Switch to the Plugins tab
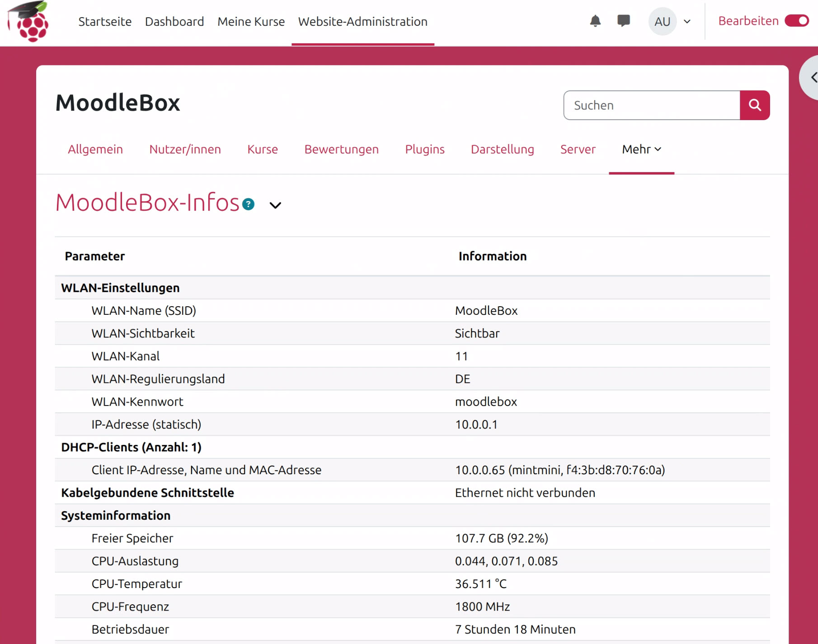This screenshot has width=818, height=644. [425, 149]
